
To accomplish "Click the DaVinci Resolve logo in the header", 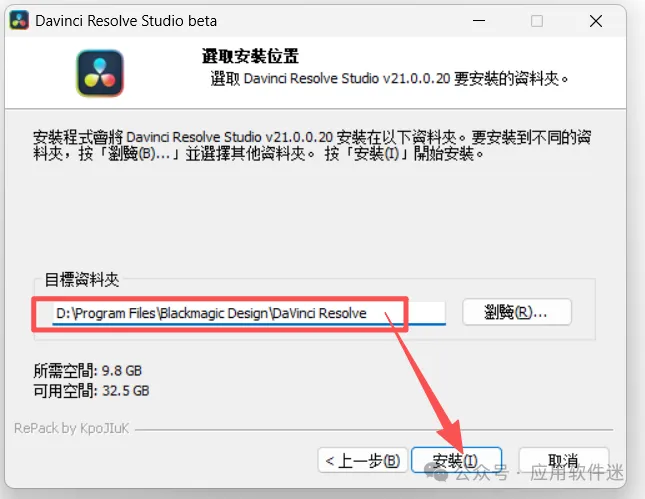I will [x=100, y=73].
